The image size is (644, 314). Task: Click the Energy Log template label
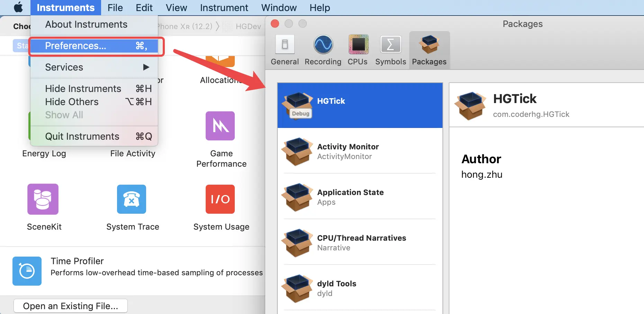coord(44,154)
